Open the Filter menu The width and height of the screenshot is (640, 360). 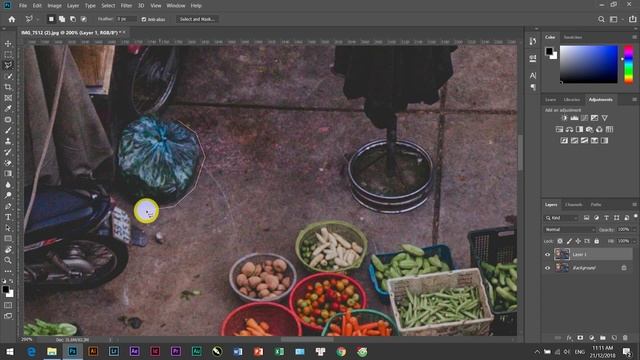126,6
